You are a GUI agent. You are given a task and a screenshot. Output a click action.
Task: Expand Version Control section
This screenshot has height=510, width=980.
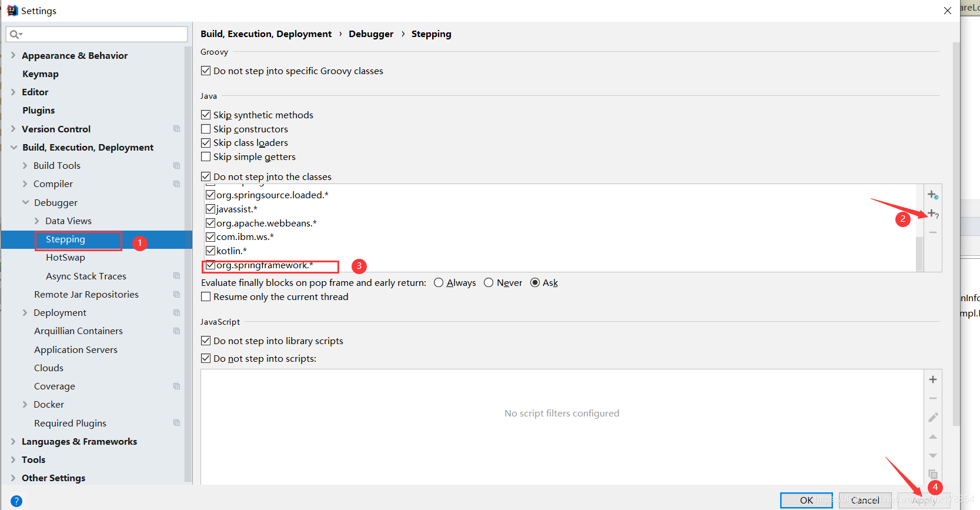(13, 129)
